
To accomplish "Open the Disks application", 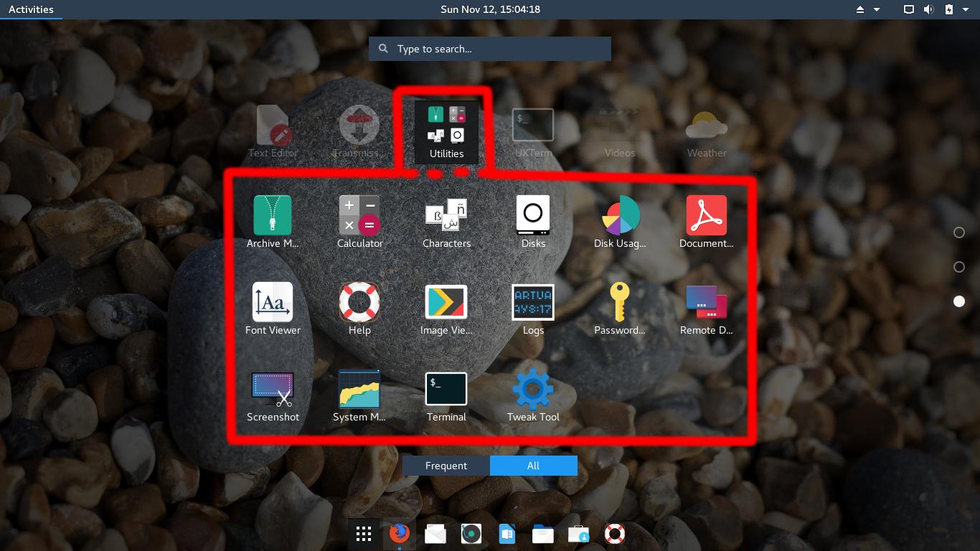I will click(x=533, y=215).
